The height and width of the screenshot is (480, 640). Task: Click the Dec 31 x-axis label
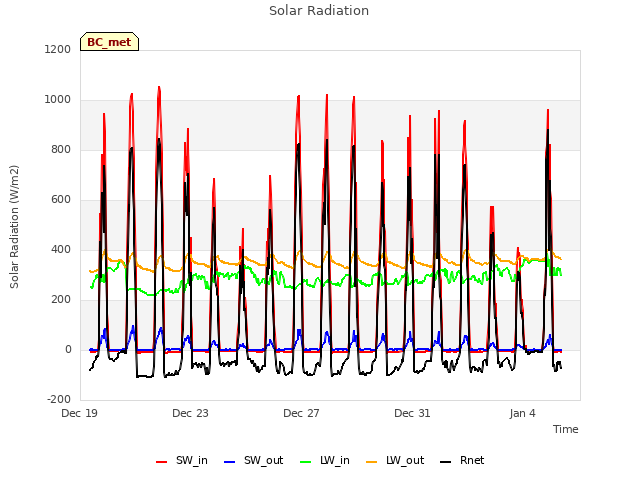[412, 413]
